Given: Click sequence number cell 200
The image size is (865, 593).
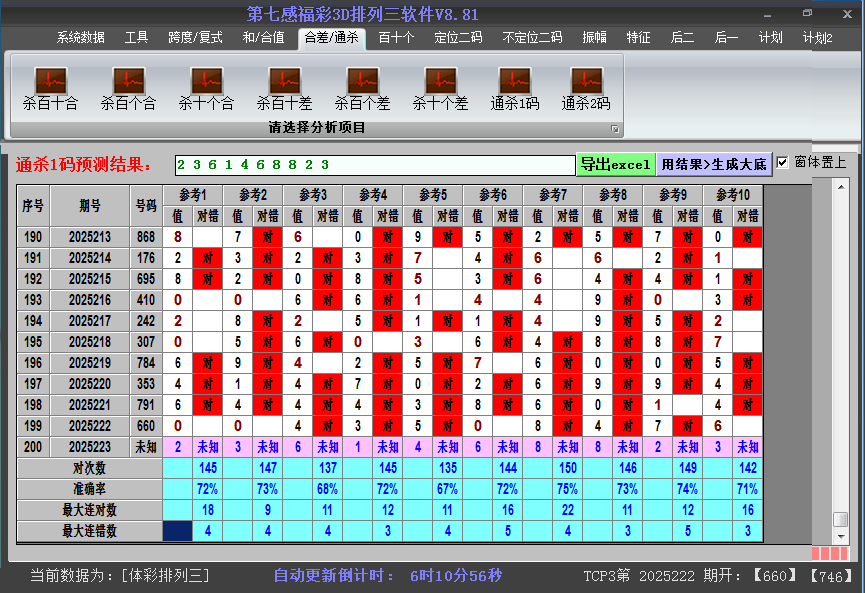Looking at the screenshot, I should (33, 447).
